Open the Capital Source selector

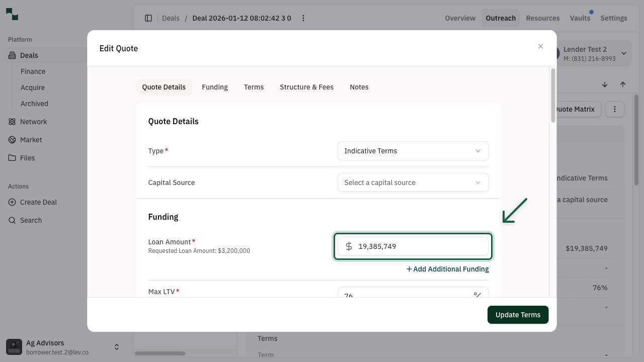[x=413, y=183]
